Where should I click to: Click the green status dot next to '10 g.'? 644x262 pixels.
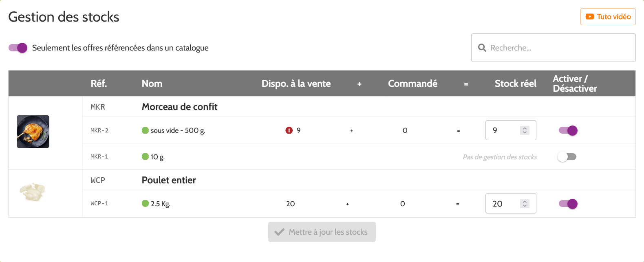click(x=145, y=156)
